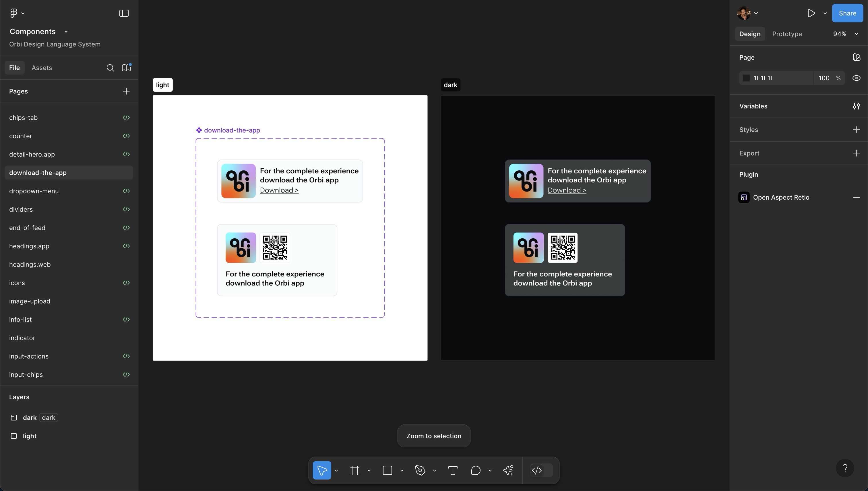Image resolution: width=868 pixels, height=491 pixels.
Task: Expand the Move tool options chevron
Action: coord(336,470)
